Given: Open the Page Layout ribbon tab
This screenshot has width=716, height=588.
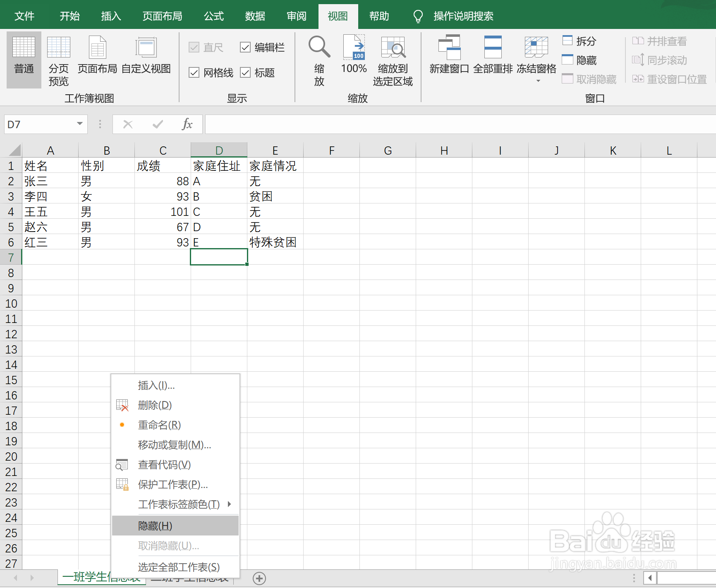Looking at the screenshot, I should point(163,16).
